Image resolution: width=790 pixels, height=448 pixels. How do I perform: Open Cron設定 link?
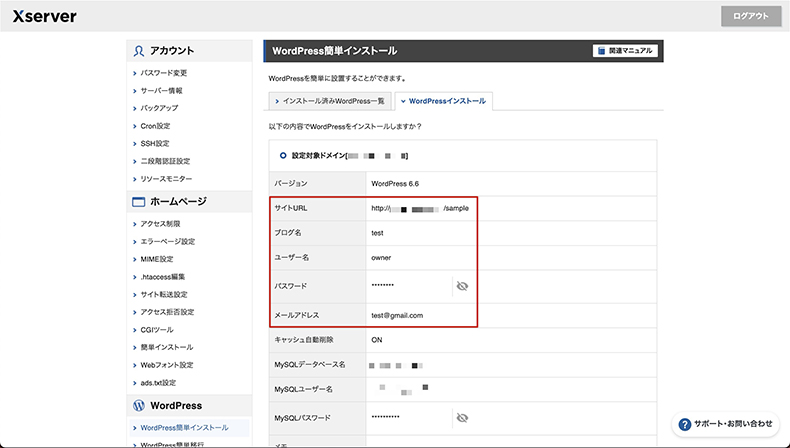pos(155,126)
